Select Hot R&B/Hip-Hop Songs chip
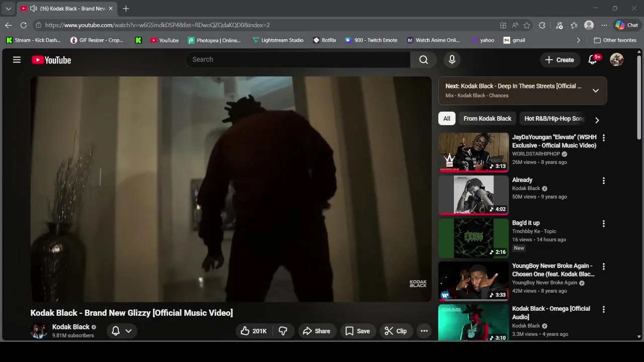The height and width of the screenshot is (362, 644). click(x=554, y=119)
